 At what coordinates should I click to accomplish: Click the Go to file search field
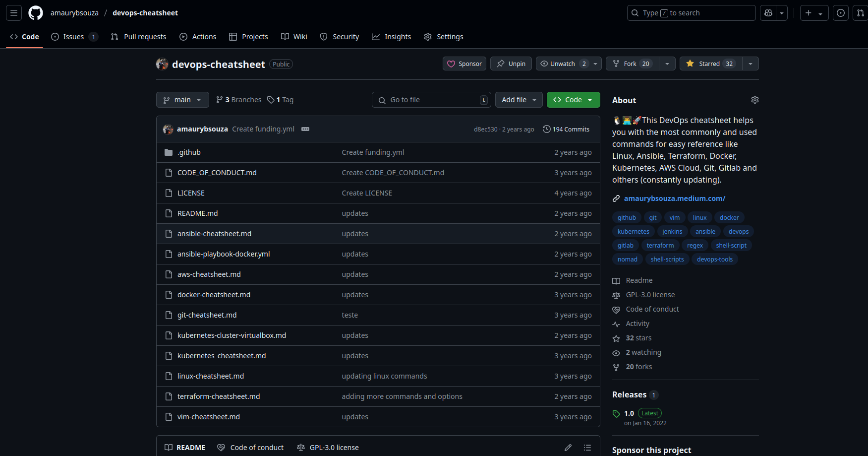tap(431, 100)
